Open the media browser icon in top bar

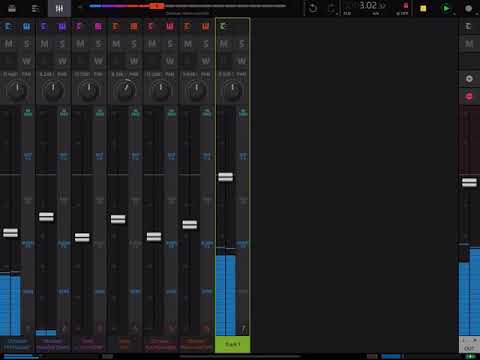pyautogui.click(x=12, y=8)
